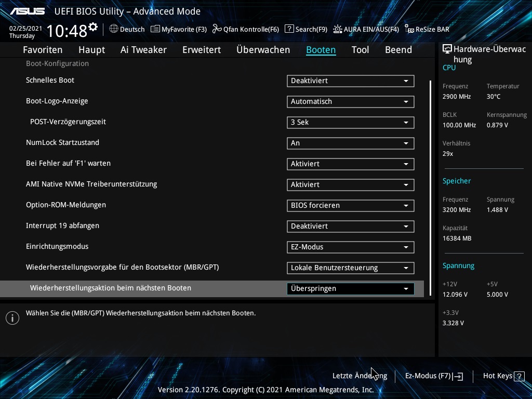Click the 3.328 V voltage value

point(453,323)
